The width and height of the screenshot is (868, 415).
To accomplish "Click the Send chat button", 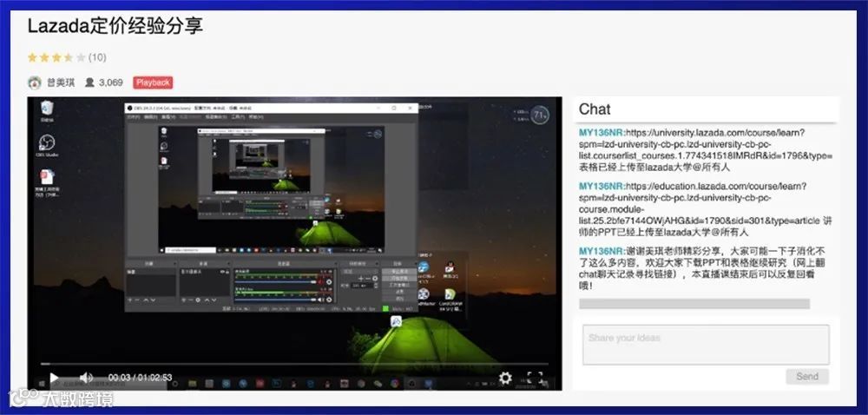I will (807, 376).
